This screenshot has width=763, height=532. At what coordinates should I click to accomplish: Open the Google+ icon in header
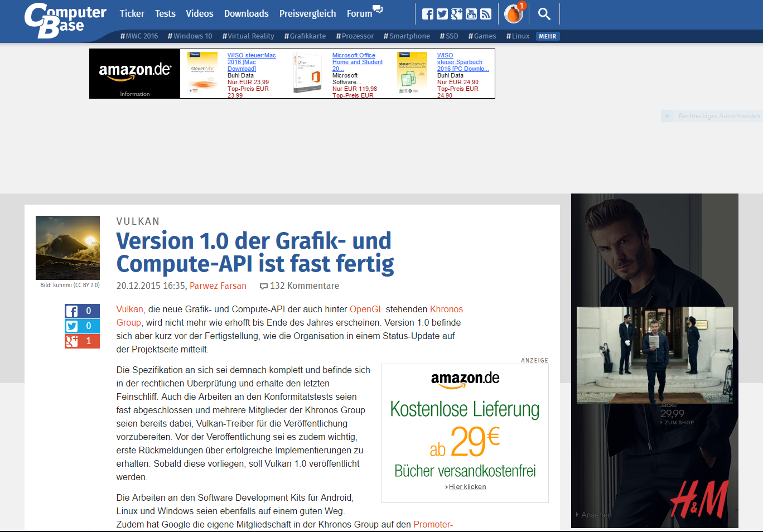point(457,14)
